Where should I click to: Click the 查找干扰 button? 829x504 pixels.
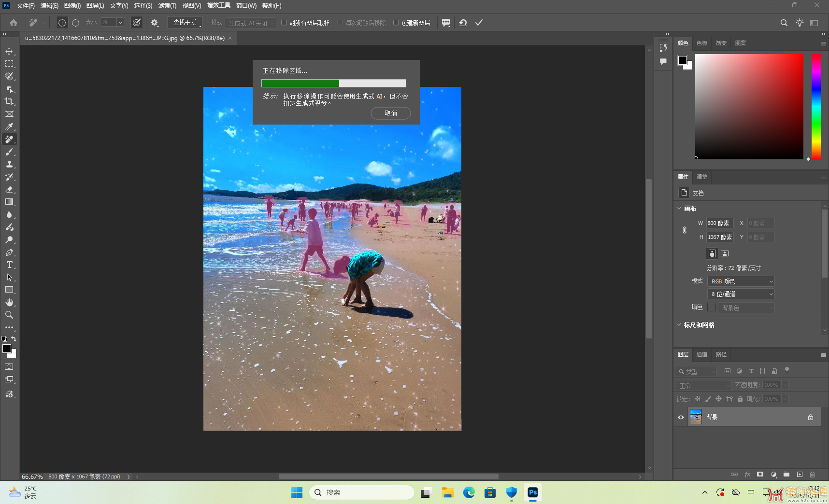[185, 23]
